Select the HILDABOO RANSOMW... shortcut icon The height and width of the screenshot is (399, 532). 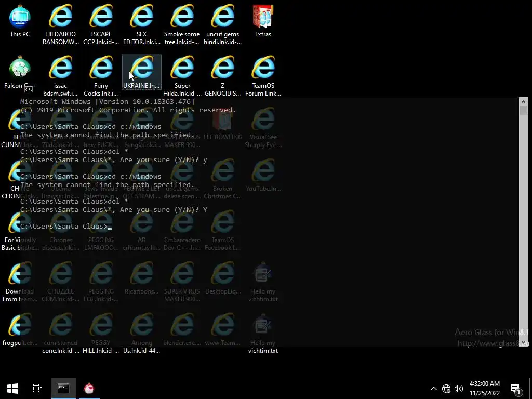click(x=60, y=24)
